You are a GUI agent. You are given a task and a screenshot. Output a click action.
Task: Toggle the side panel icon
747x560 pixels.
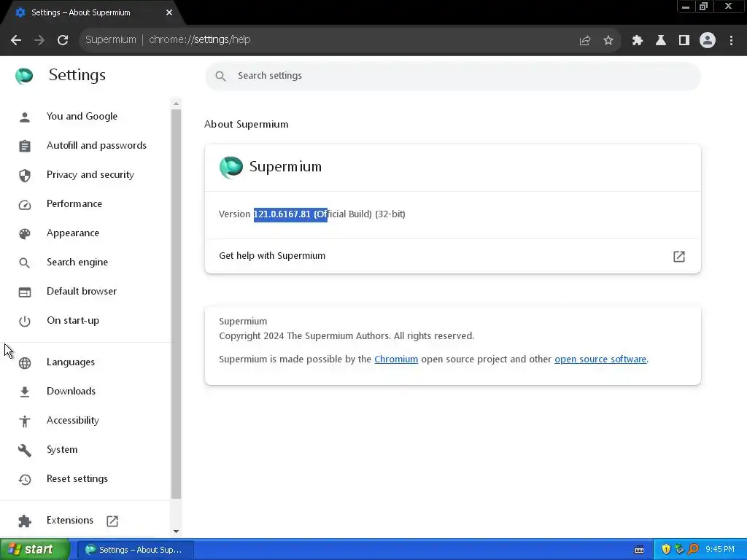pyautogui.click(x=684, y=41)
